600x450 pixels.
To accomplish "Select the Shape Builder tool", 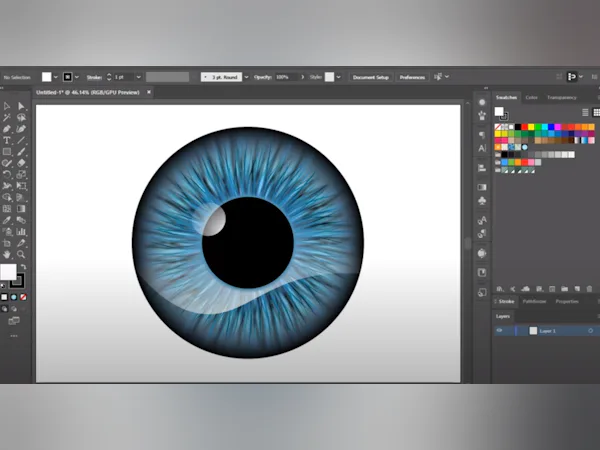I will 7,197.
